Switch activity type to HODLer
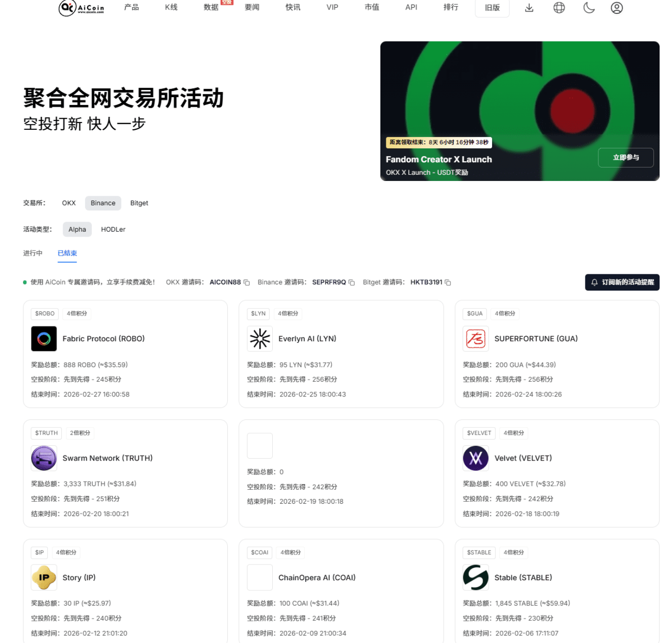 point(113,229)
